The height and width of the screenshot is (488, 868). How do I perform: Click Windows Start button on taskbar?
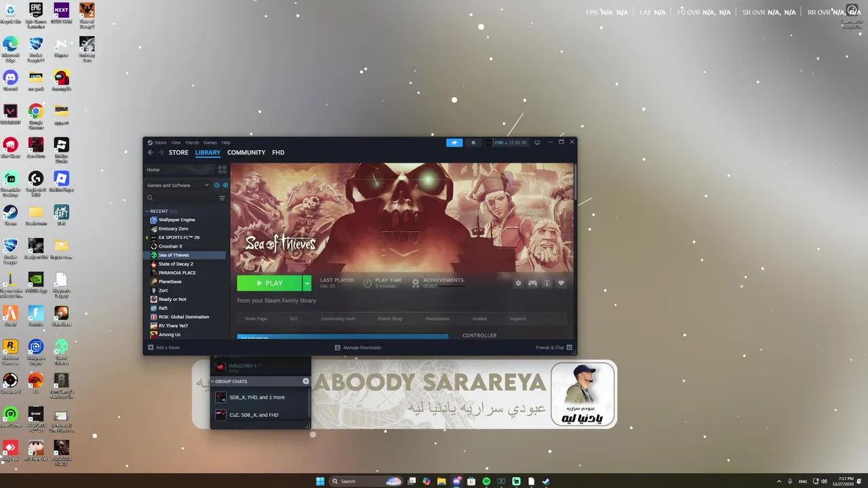click(x=320, y=481)
